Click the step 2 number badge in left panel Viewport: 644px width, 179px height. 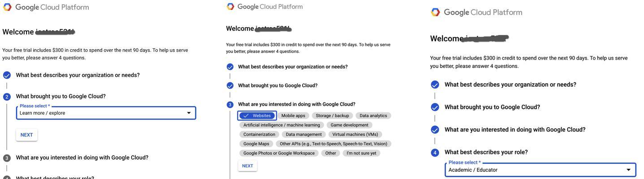(7, 97)
